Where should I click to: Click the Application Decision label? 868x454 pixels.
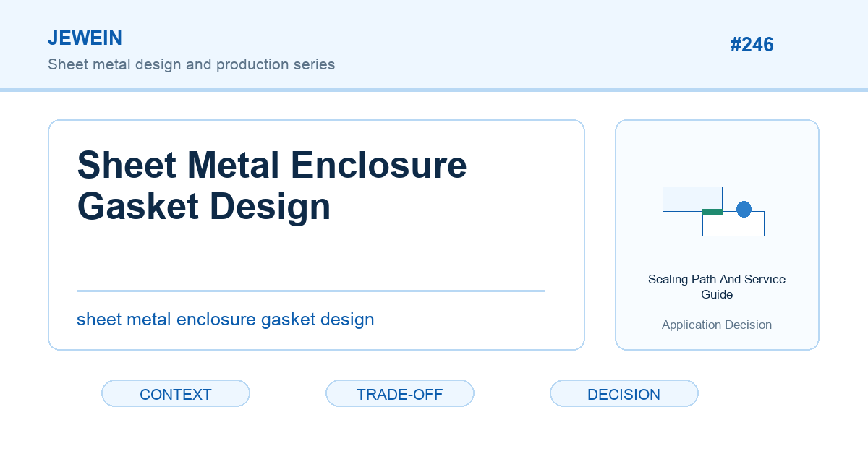click(x=717, y=325)
